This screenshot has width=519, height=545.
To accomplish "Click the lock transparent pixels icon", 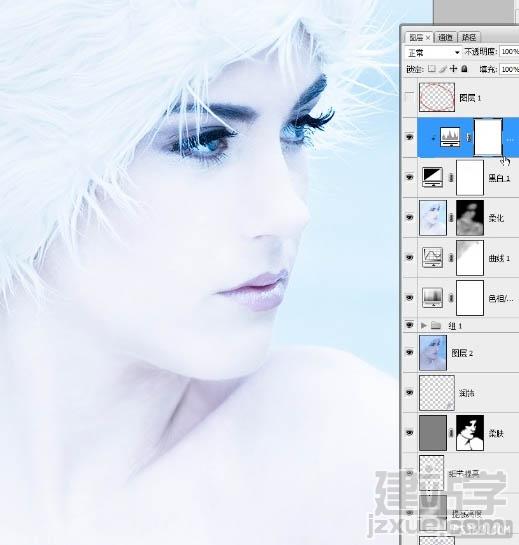I will point(431,69).
